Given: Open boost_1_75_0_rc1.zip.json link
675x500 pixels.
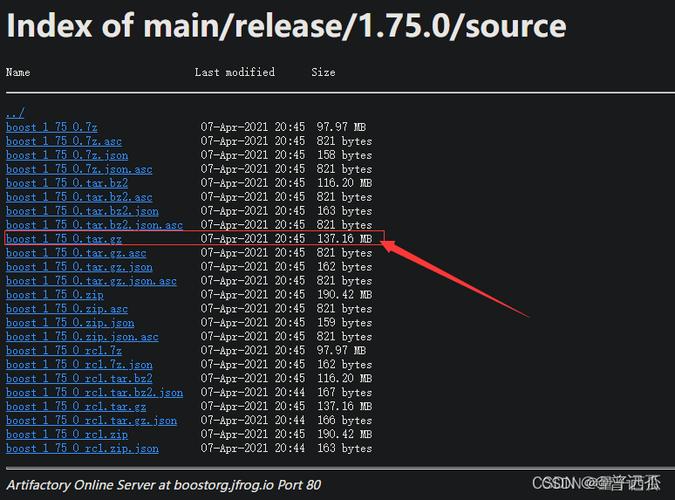Looking at the screenshot, I should (x=82, y=448).
